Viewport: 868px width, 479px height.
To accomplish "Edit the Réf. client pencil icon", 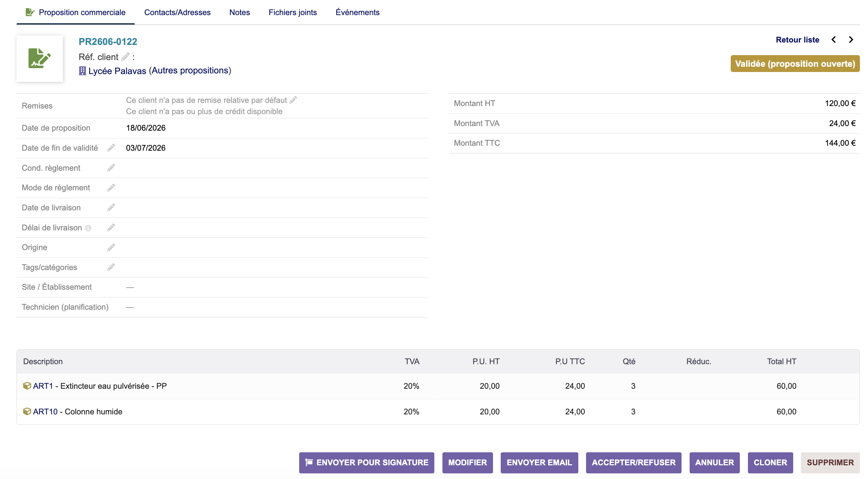I will coord(125,57).
